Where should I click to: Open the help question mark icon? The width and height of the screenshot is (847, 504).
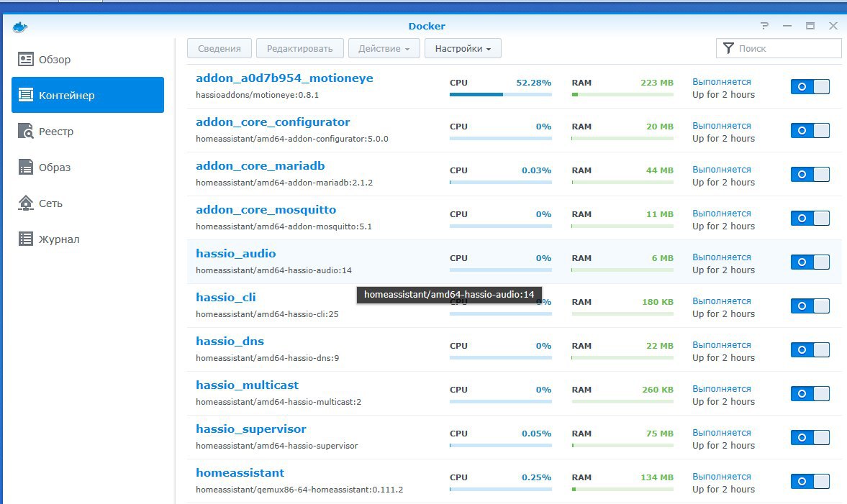pyautogui.click(x=764, y=26)
